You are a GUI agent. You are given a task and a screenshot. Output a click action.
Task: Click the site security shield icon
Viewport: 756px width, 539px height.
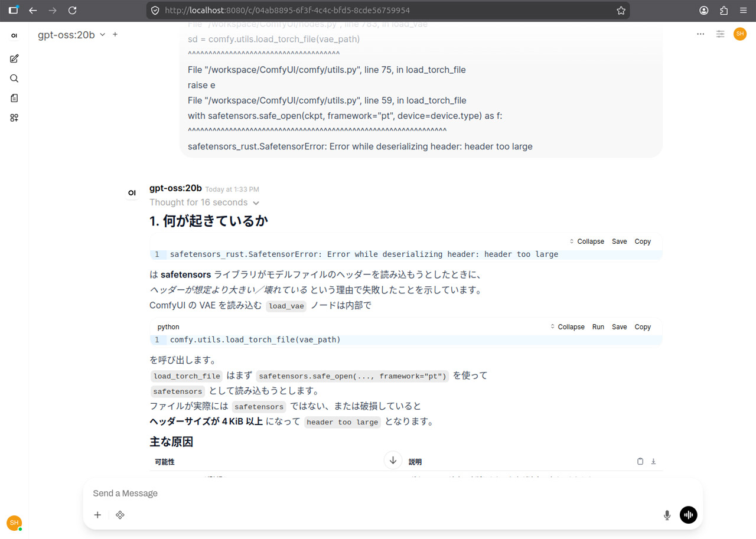coord(155,10)
